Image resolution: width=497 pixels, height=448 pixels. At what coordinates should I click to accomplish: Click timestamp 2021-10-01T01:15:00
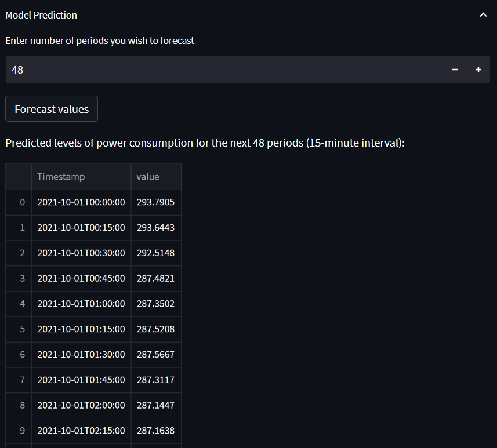[81, 329]
